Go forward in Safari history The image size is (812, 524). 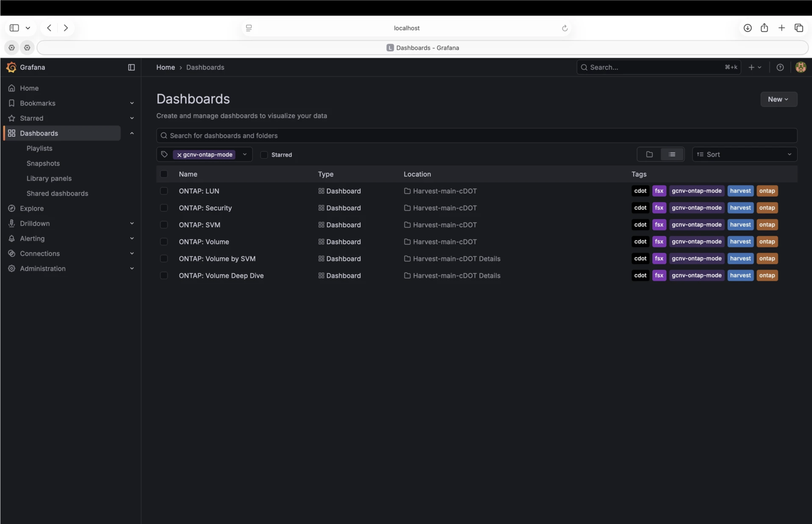66,28
